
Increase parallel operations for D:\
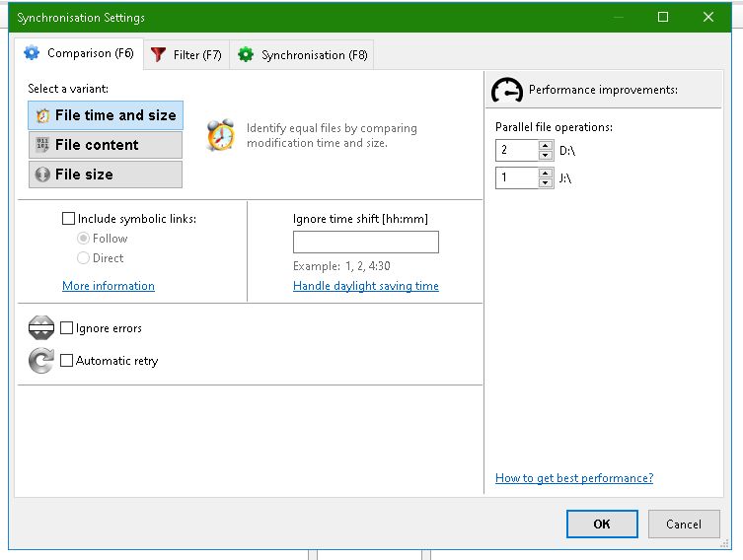(x=546, y=146)
